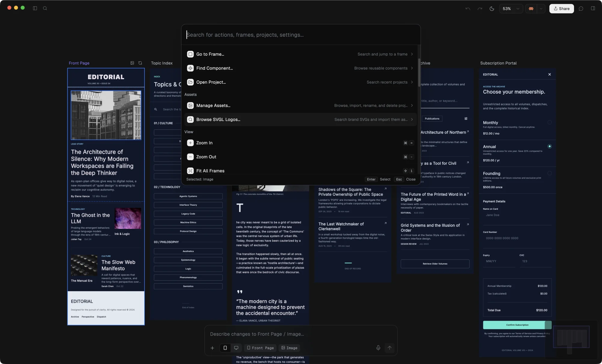Click the Semiotics topic button

pos(188,286)
